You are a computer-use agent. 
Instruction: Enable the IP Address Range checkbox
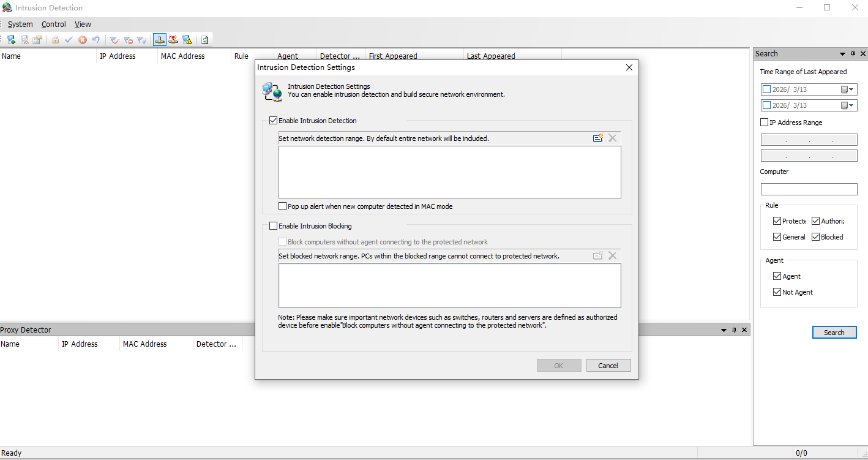[x=765, y=123]
